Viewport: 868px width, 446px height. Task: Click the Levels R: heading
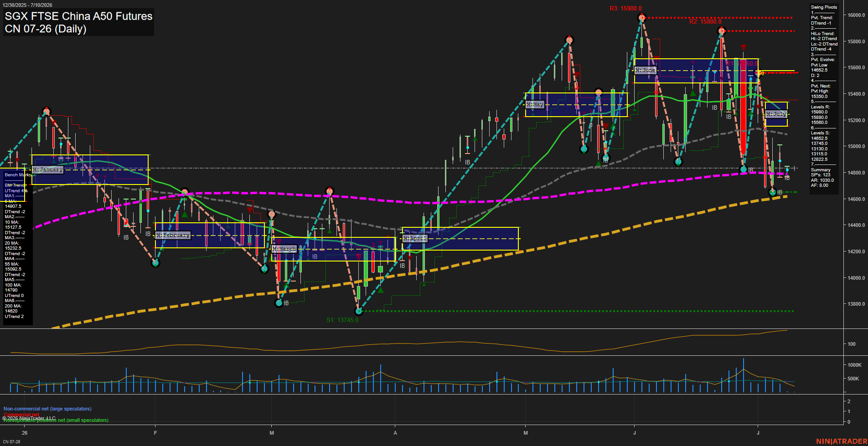tap(820, 107)
